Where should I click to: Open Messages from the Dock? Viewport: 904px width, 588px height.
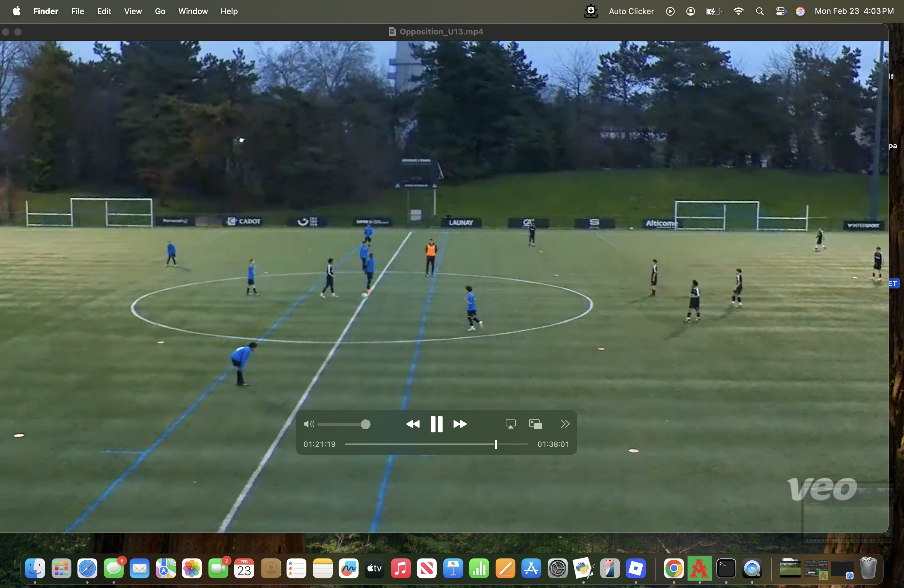click(x=113, y=568)
